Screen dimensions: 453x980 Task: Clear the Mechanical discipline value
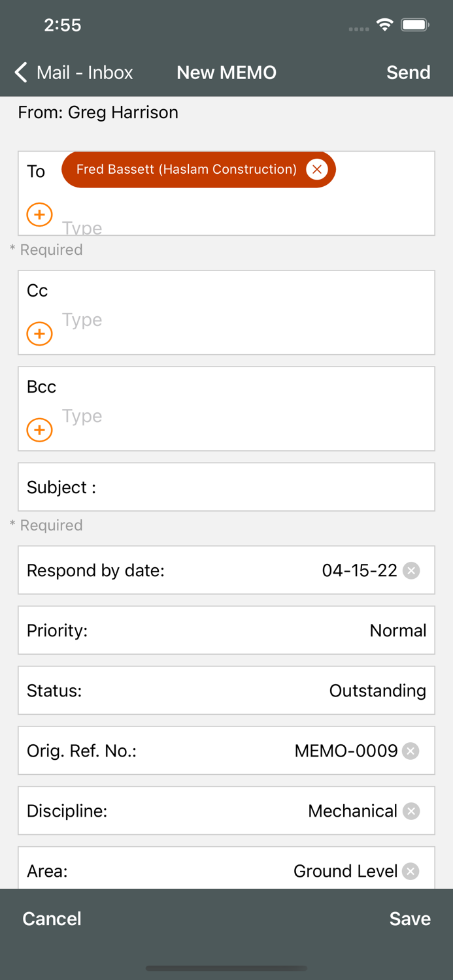[x=411, y=811]
